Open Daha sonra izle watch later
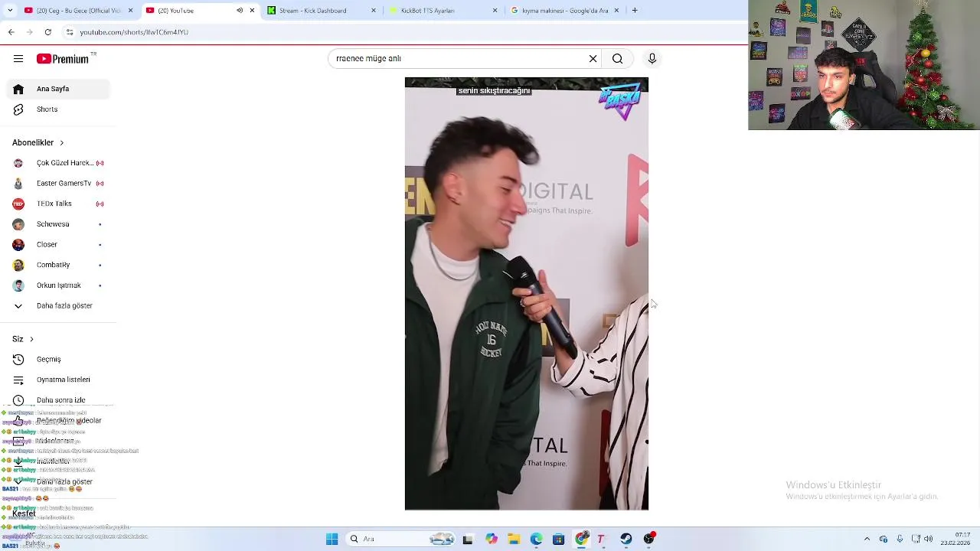 pos(58,400)
